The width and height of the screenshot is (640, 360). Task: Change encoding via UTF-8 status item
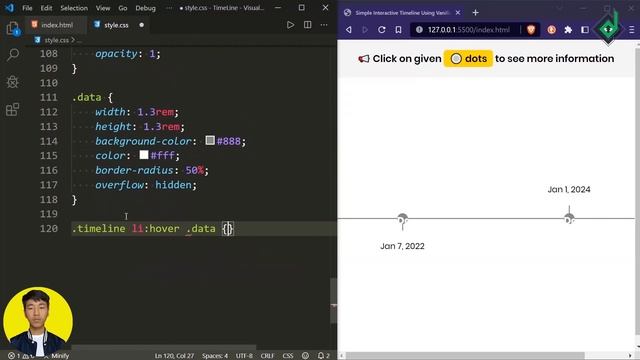click(244, 356)
